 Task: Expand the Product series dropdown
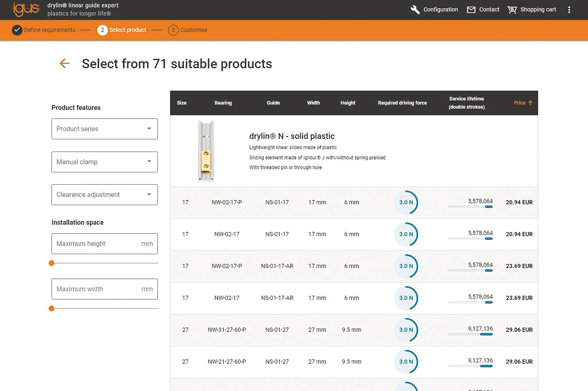tap(104, 129)
